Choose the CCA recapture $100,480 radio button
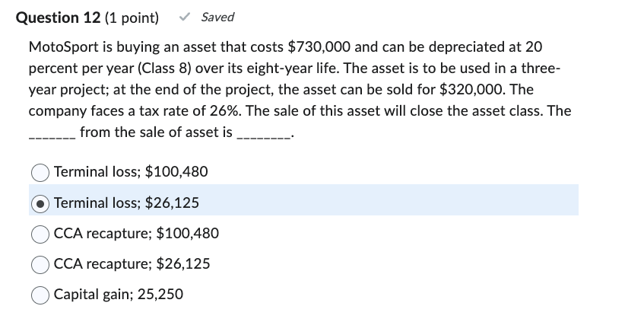 point(41,234)
